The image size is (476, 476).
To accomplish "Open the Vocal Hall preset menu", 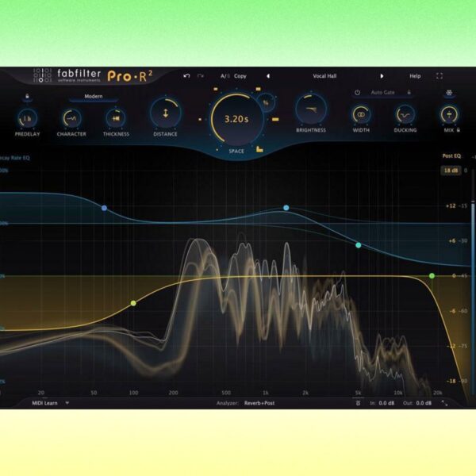I will 324,76.
